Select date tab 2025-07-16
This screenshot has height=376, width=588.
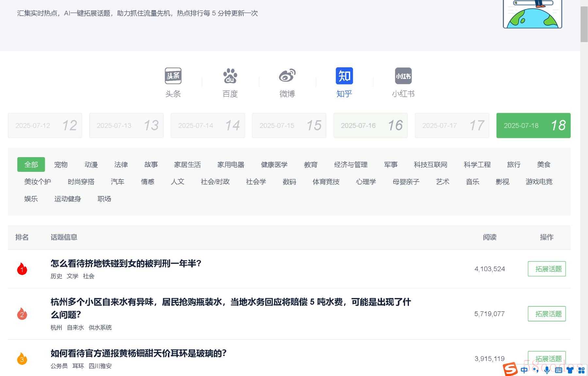pyautogui.click(x=370, y=125)
